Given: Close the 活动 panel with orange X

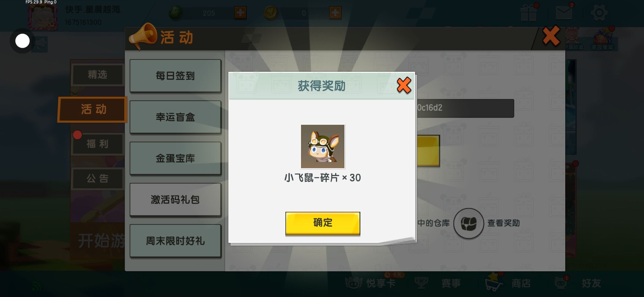Looking at the screenshot, I should tap(551, 36).
